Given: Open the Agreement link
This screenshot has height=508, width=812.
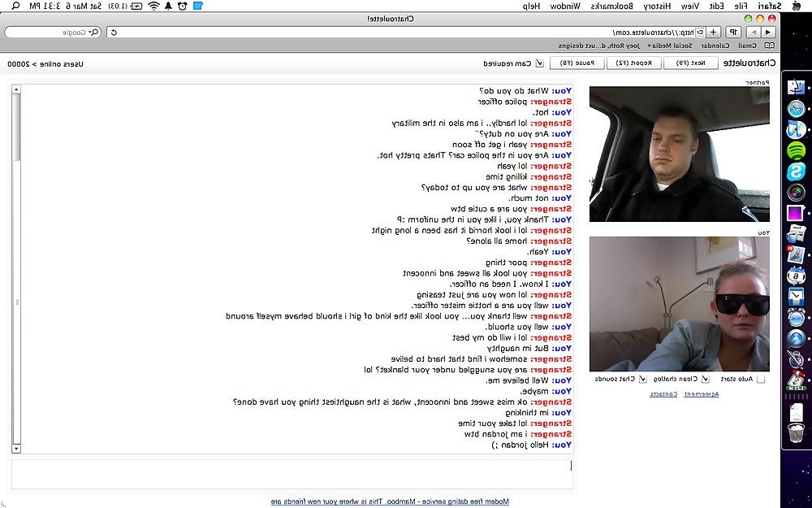Looking at the screenshot, I should (x=702, y=394).
